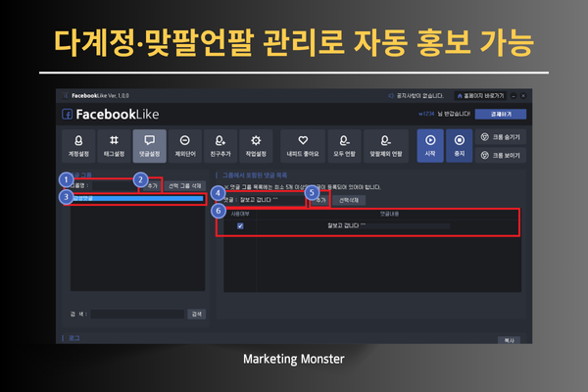Open the 작업설정 gear settings tab
The image size is (588, 392).
(256, 146)
